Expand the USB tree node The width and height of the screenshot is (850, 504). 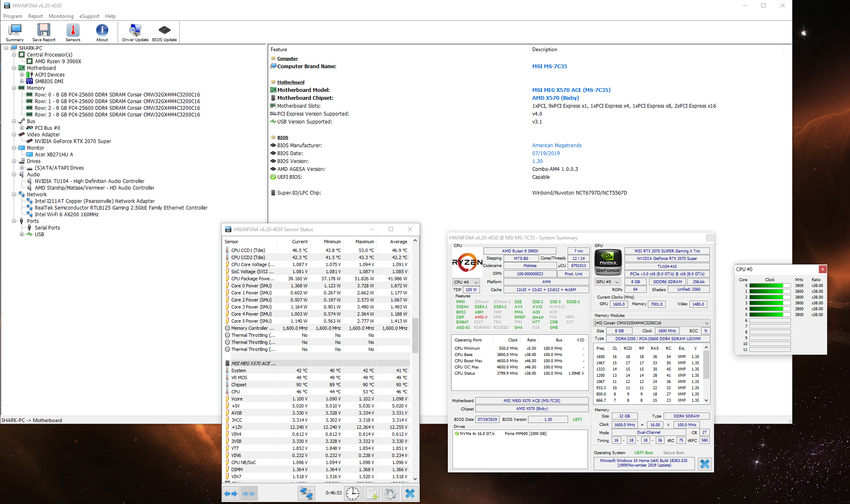(x=22, y=235)
